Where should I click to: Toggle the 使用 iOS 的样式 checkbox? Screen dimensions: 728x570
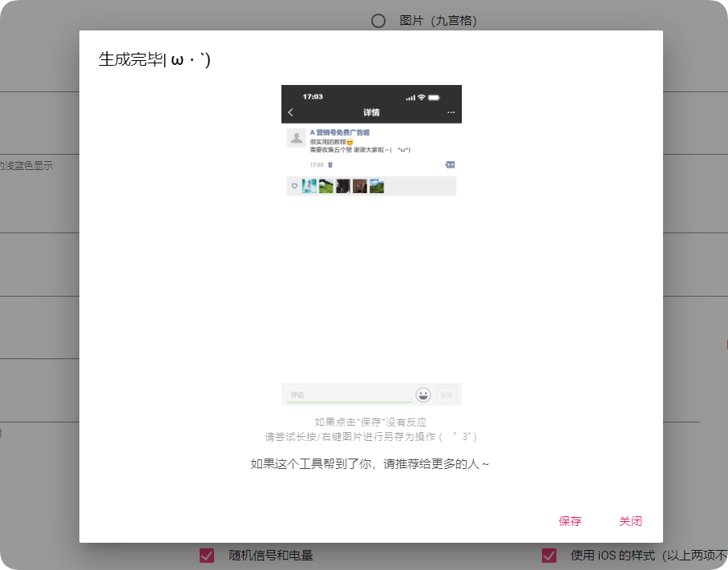[x=548, y=555]
